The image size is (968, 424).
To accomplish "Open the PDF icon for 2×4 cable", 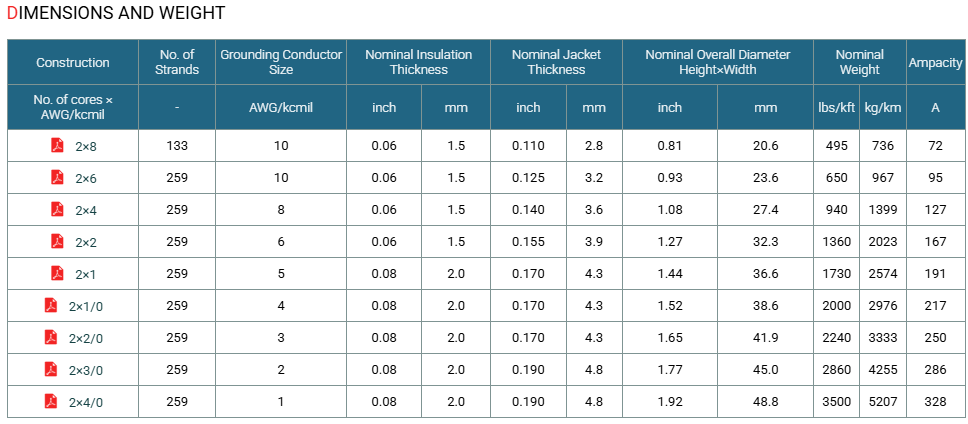I will (x=57, y=210).
